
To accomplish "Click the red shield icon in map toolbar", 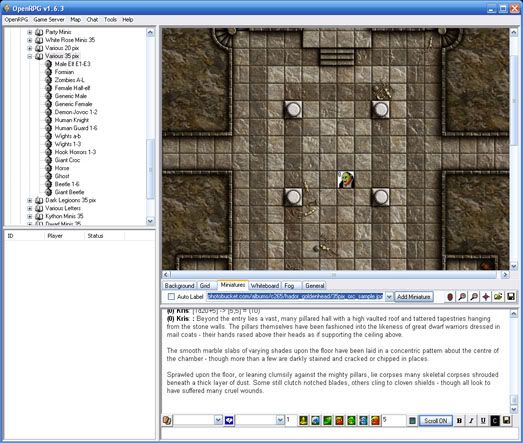I will (450, 297).
